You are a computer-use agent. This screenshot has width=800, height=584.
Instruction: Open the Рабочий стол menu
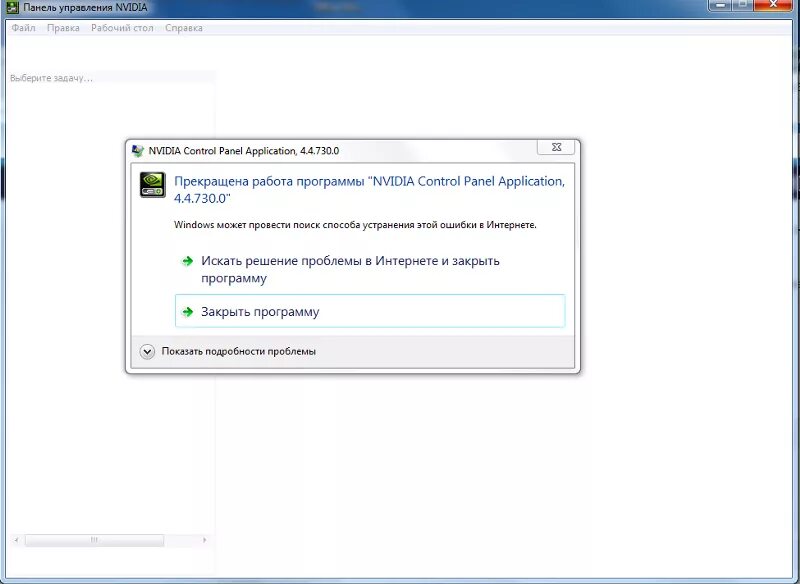122,28
